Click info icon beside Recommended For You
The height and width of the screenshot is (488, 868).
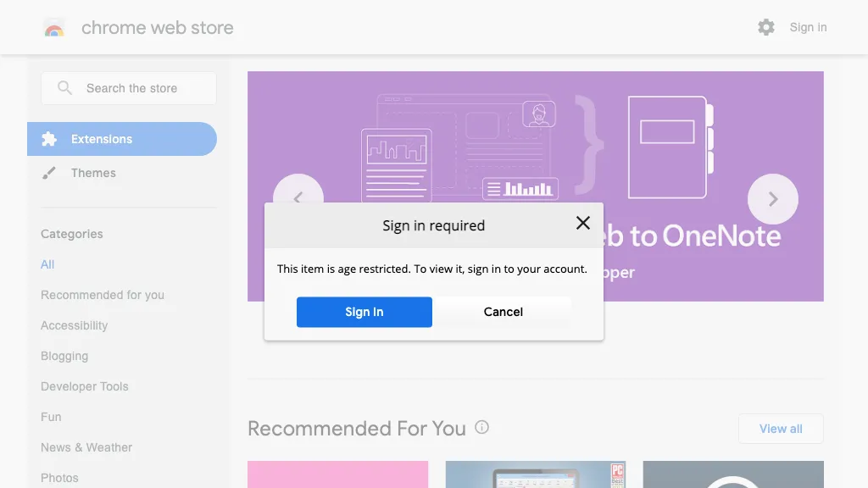point(482,427)
